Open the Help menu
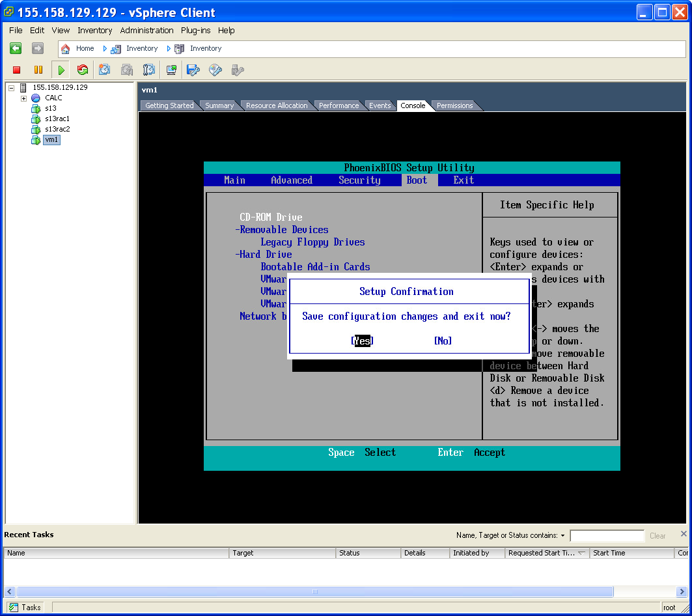This screenshot has height=616, width=692. (x=226, y=31)
